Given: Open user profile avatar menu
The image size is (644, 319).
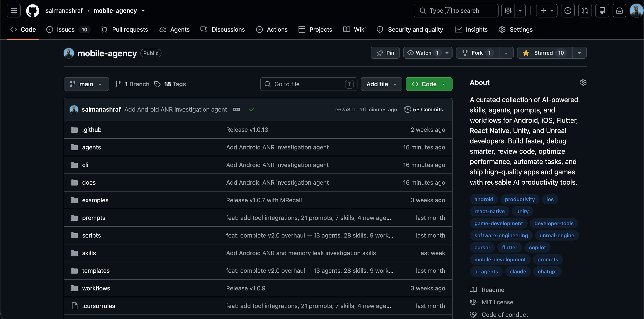Looking at the screenshot, I should 636,10.
